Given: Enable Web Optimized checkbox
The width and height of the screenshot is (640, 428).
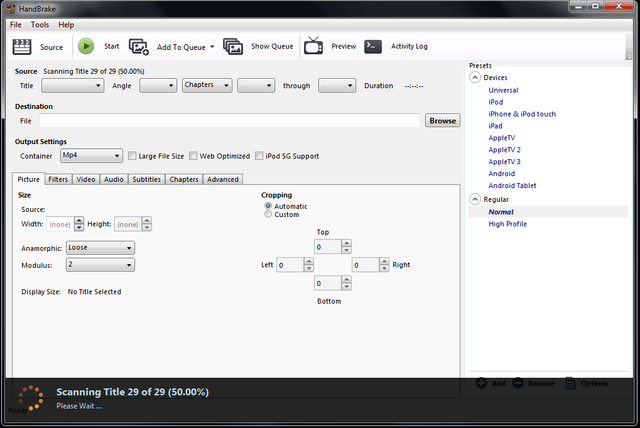Looking at the screenshot, I should point(193,156).
